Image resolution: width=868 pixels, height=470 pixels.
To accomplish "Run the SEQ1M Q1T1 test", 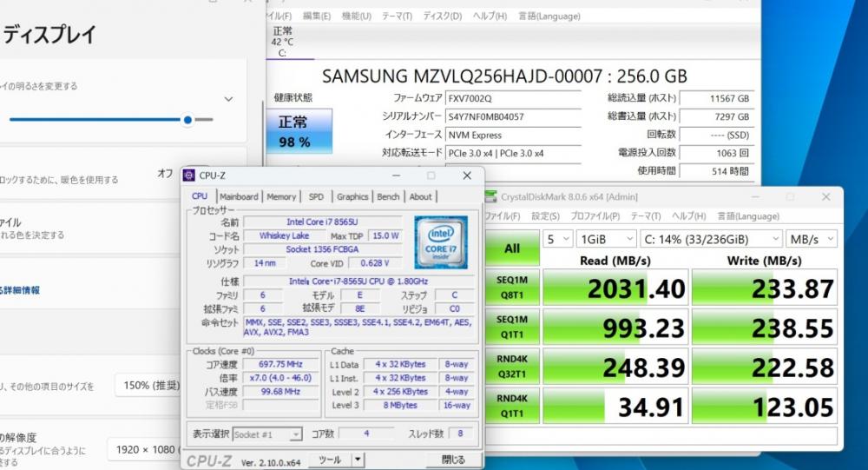I will point(512,327).
